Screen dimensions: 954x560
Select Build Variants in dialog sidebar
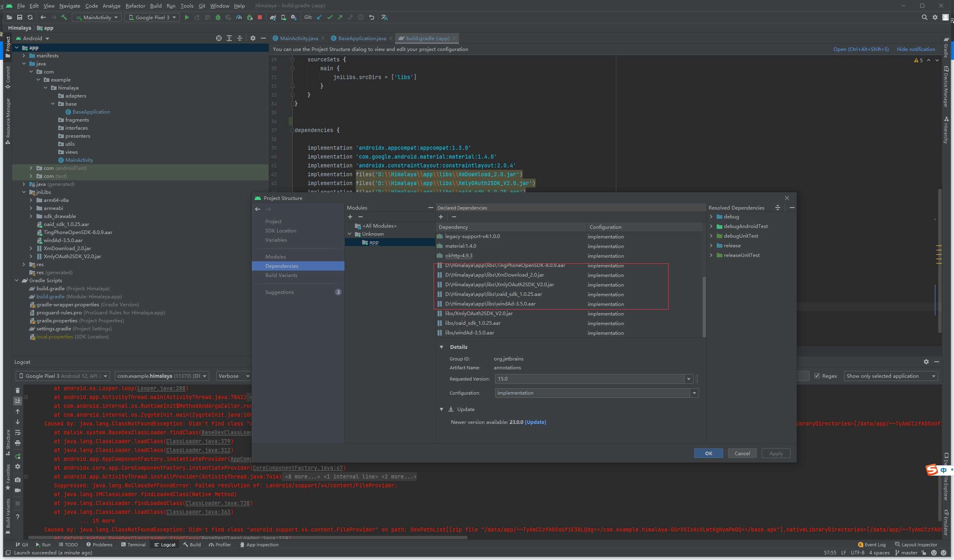coord(281,275)
